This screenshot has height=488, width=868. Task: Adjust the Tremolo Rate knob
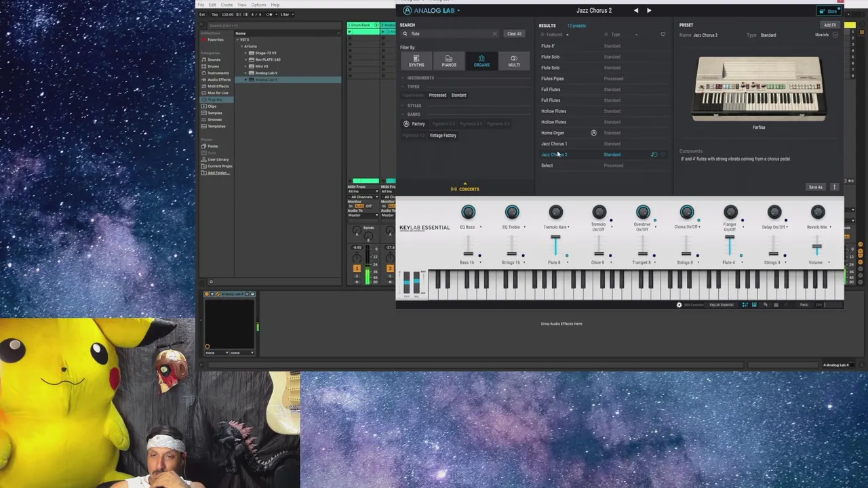tap(555, 213)
